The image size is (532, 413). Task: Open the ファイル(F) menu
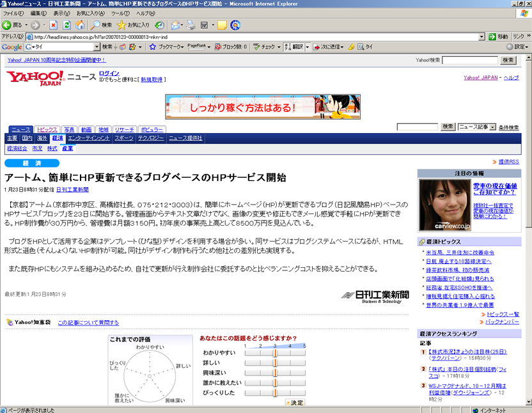(x=13, y=13)
